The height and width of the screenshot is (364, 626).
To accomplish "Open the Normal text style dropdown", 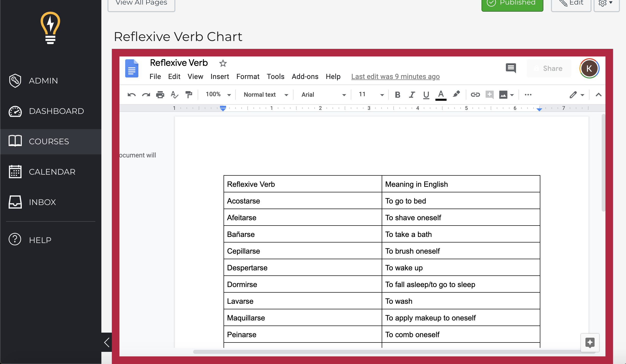I will [266, 95].
